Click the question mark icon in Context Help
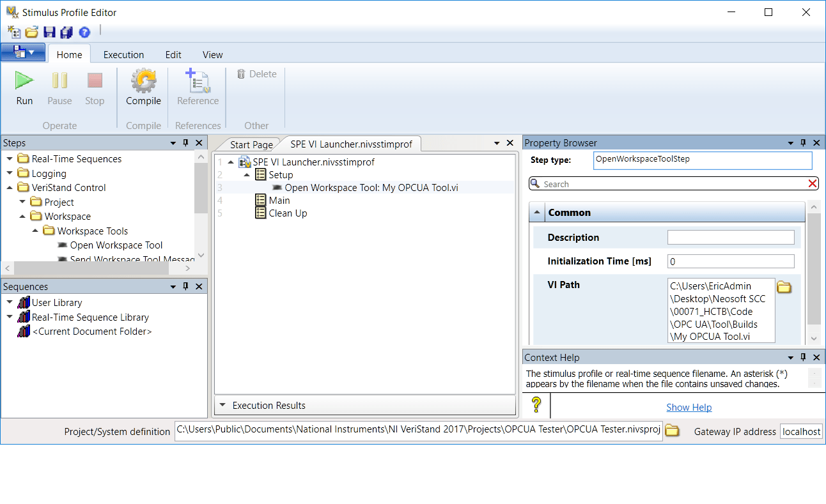Viewport: 826px width, 504px height. click(536, 405)
